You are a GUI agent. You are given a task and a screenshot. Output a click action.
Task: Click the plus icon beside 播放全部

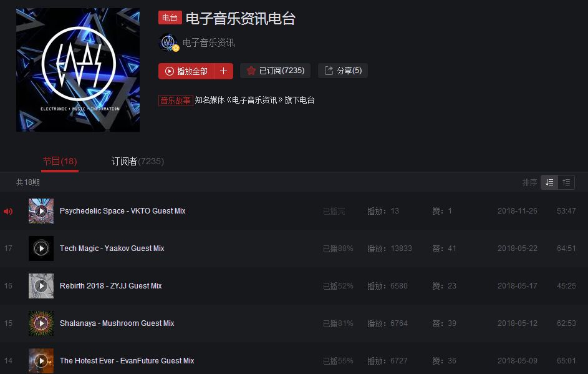click(223, 71)
